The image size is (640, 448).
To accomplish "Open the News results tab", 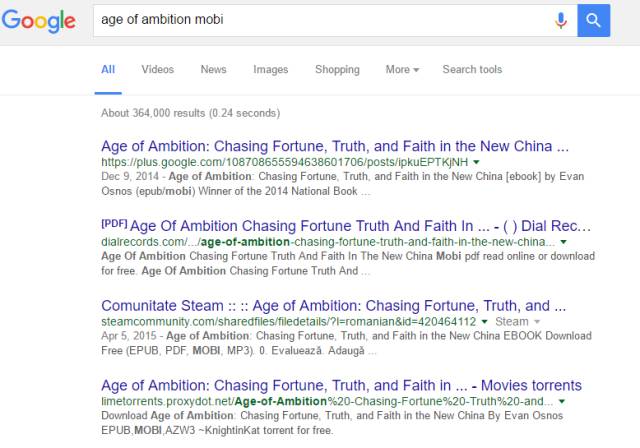I will tap(213, 70).
